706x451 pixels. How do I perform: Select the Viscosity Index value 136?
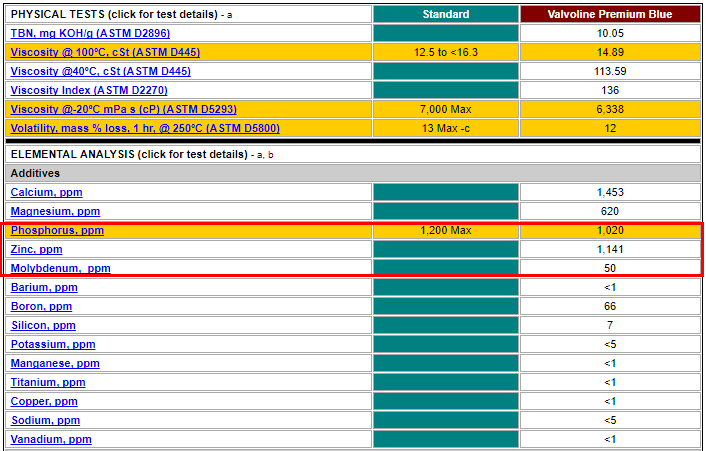(610, 90)
